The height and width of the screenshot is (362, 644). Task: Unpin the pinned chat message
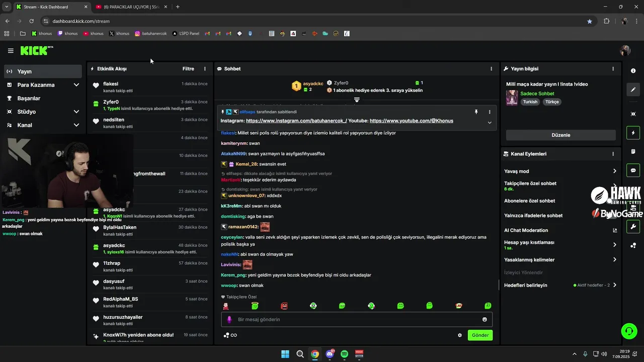476,112
